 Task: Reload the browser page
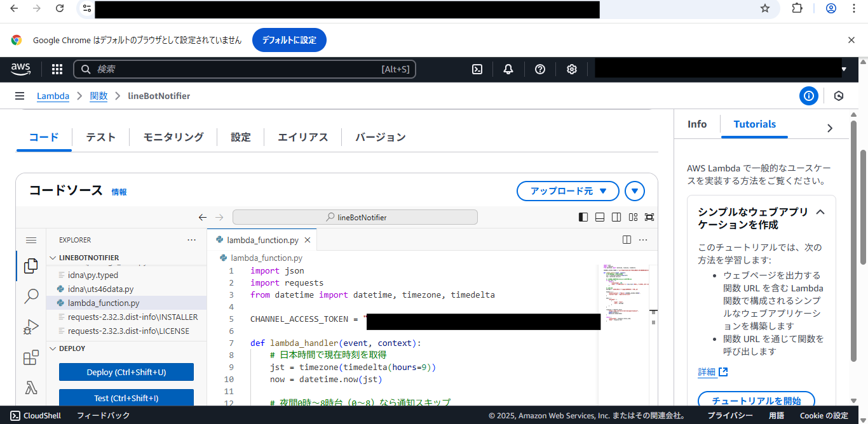pos(60,8)
